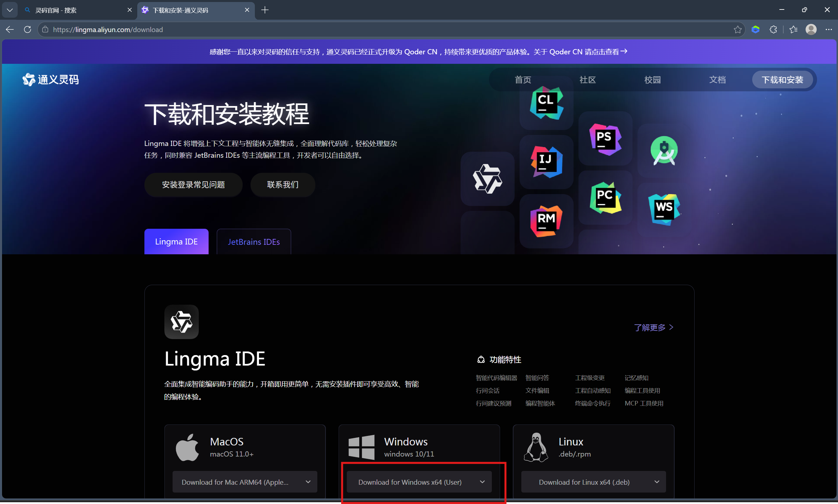This screenshot has height=504, width=838.
Task: Click the 智能问答 feature text
Action: 537,378
